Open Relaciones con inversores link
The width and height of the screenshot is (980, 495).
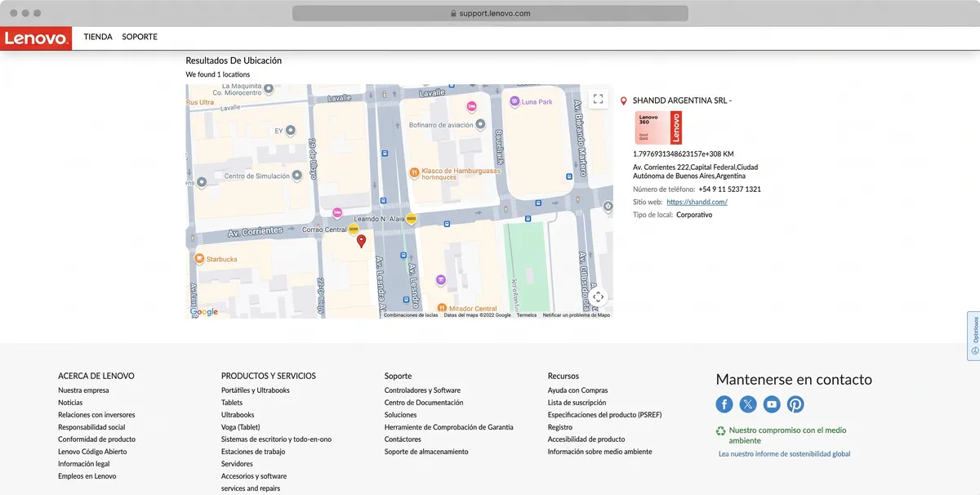(96, 415)
